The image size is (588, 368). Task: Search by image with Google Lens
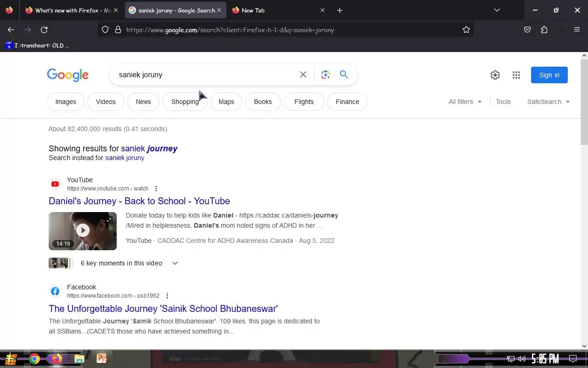326,75
